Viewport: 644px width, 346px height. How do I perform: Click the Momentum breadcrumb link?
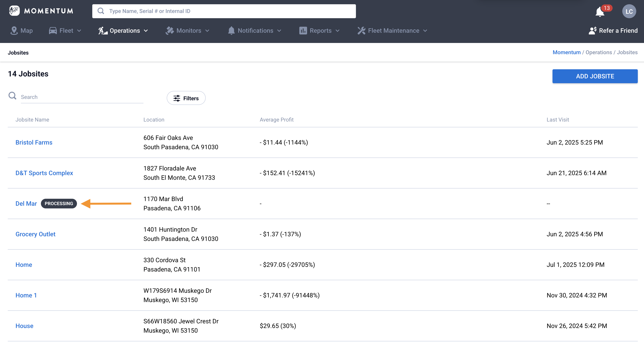click(x=566, y=52)
